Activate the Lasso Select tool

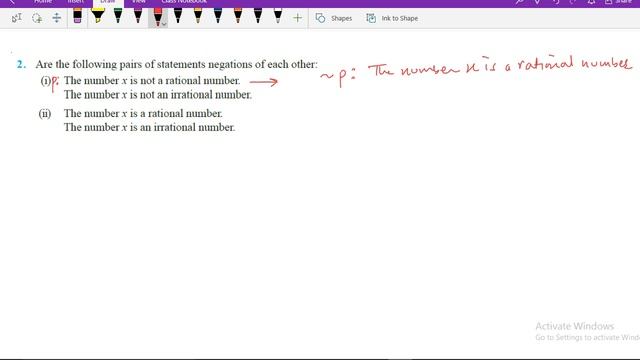pyautogui.click(x=37, y=18)
